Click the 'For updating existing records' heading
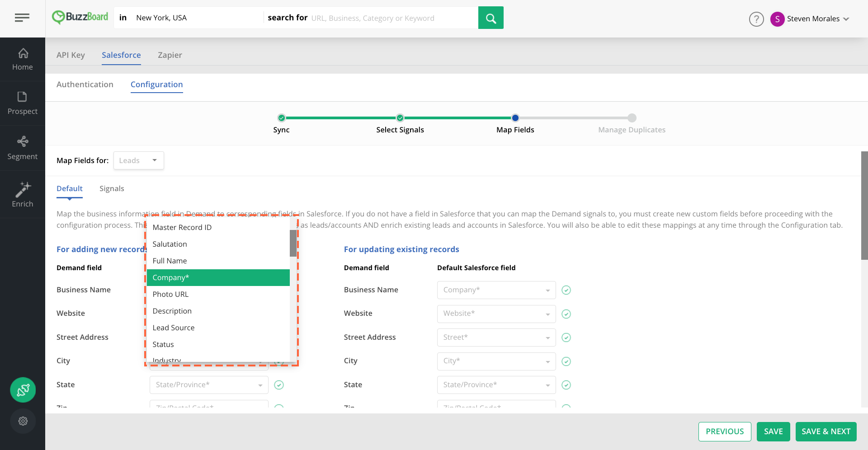This screenshot has height=450, width=868. [x=401, y=249]
